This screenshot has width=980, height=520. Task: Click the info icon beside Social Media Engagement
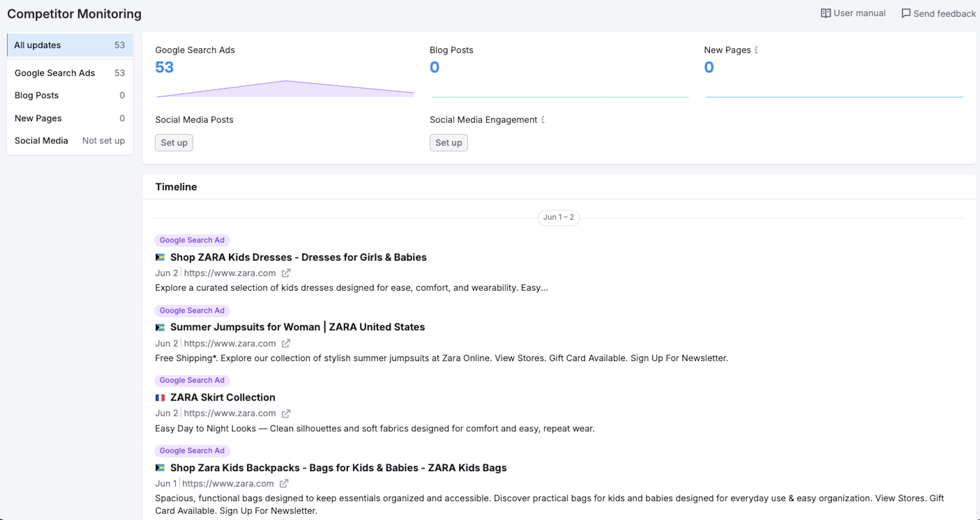coord(543,120)
